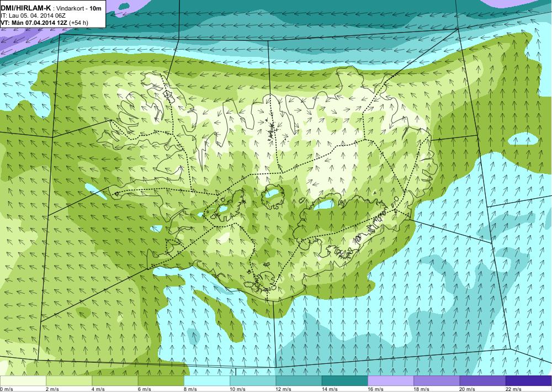Click the pale cream 0–2 m/s legend swatch
Screen dimensions: 552x392
(23, 381)
